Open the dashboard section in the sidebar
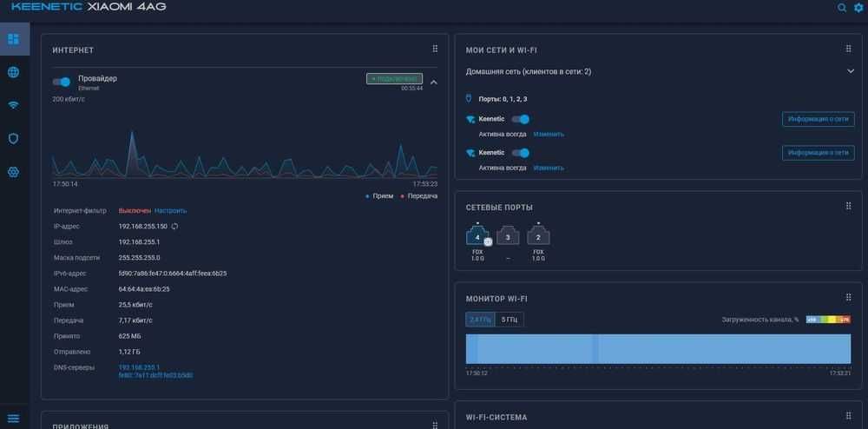Screen dimensions: 868x429 (x=14, y=39)
